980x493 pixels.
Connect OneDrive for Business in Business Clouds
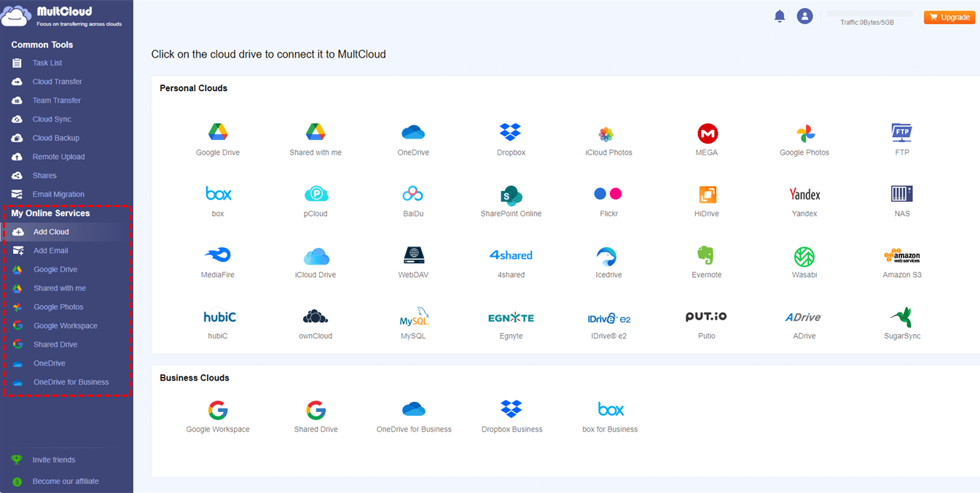point(413,417)
